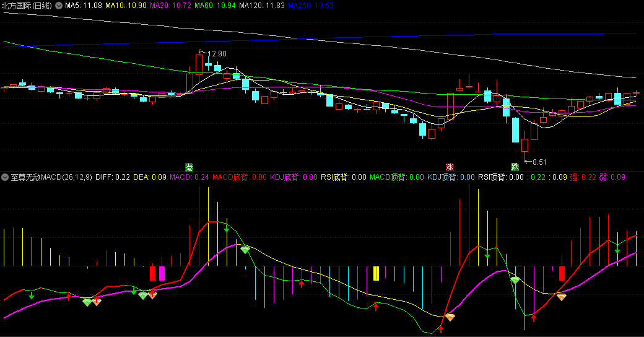Select the MA10: 10.90 label

point(126,6)
